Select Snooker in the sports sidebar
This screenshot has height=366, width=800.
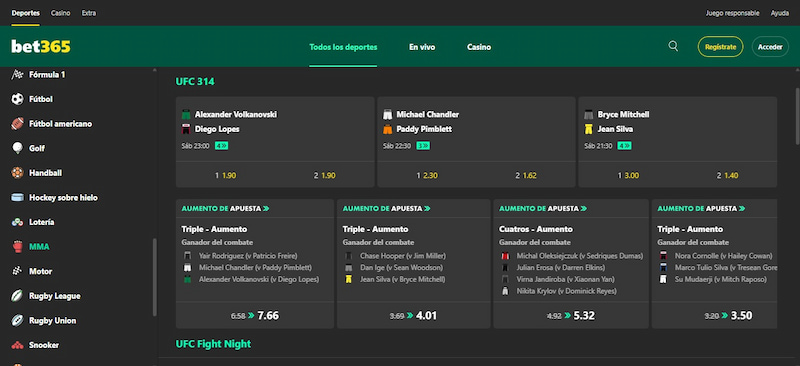point(44,345)
